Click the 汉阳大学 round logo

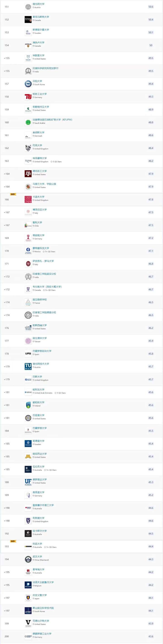28,84
